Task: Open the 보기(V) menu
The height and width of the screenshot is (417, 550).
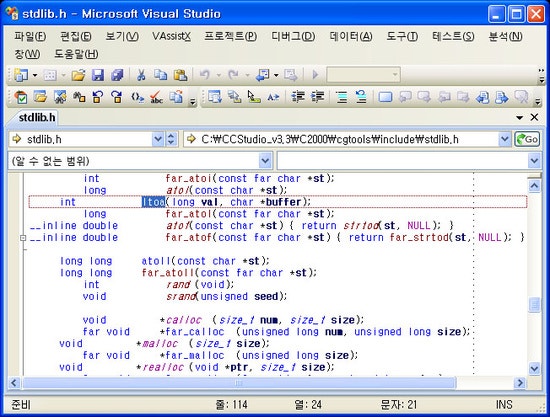Action: coord(122,36)
